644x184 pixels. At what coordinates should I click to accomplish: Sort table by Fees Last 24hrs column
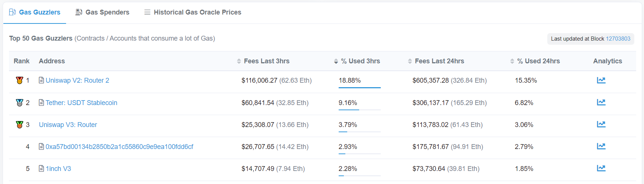click(436, 61)
